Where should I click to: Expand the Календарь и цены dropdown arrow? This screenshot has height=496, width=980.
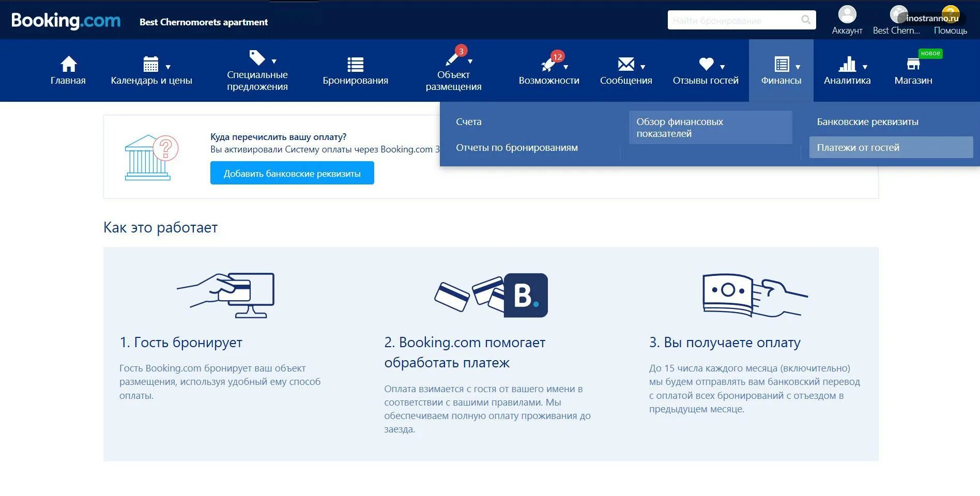[168, 67]
